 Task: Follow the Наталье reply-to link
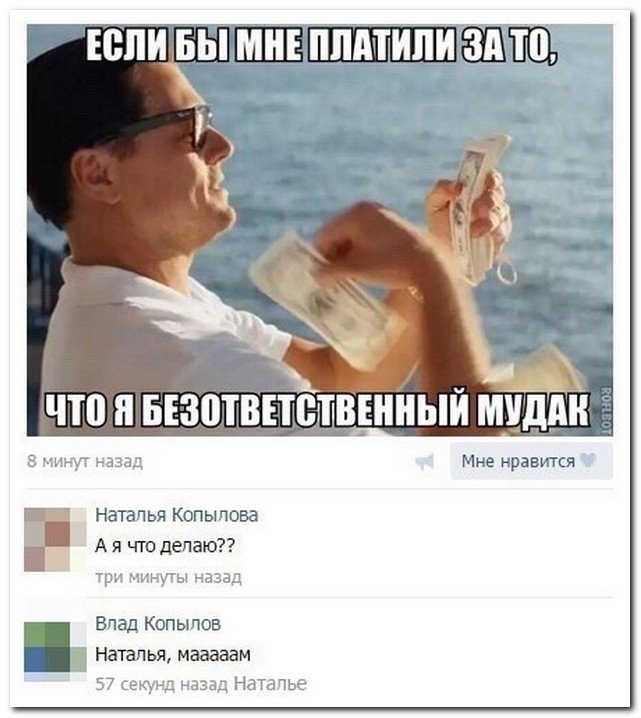270,684
